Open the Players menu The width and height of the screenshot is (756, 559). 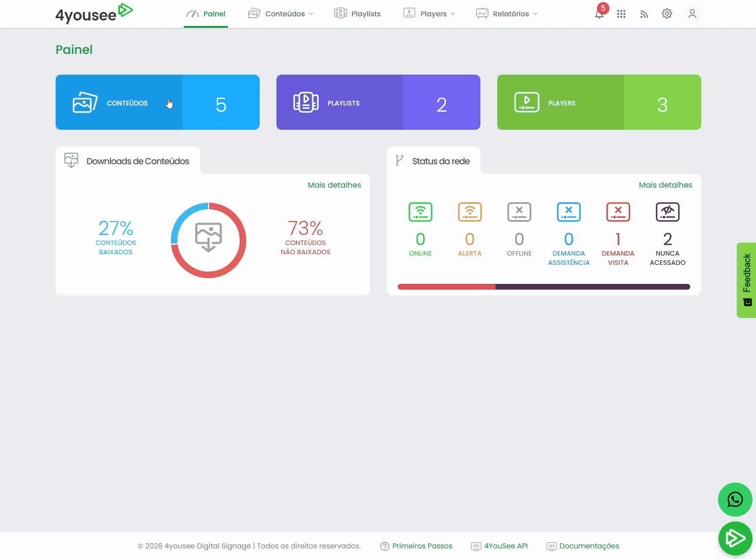tap(429, 14)
